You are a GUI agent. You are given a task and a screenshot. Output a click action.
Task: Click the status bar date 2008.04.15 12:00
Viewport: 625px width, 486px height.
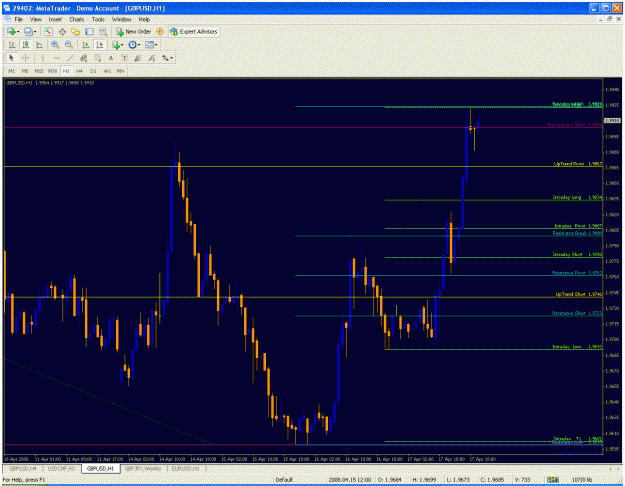(350, 480)
